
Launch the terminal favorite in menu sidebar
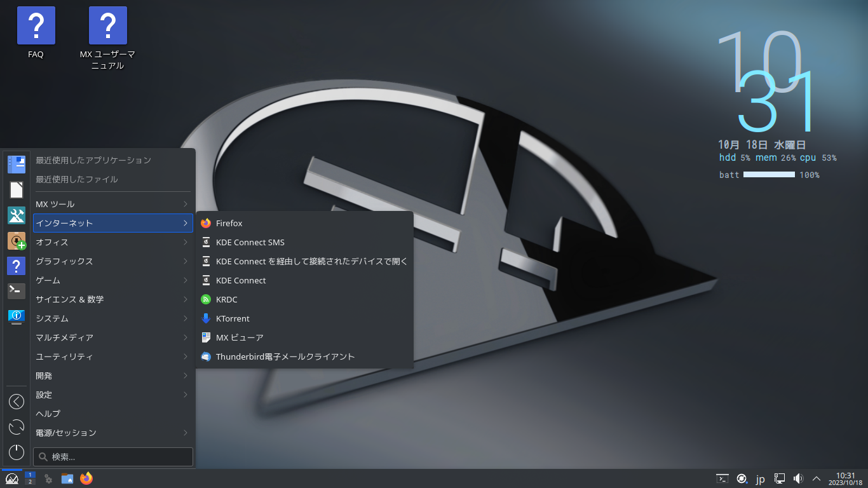[x=17, y=291]
